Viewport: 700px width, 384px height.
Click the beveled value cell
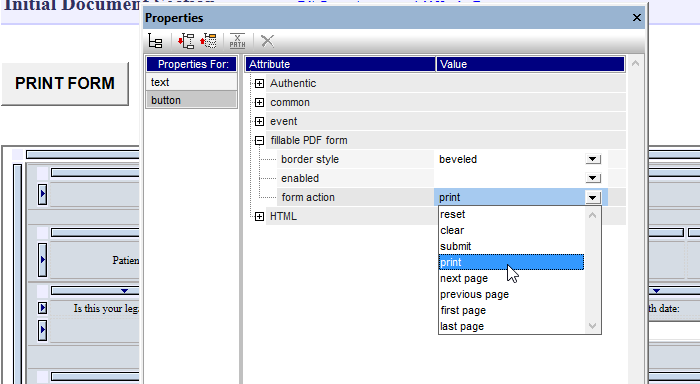(x=509, y=159)
